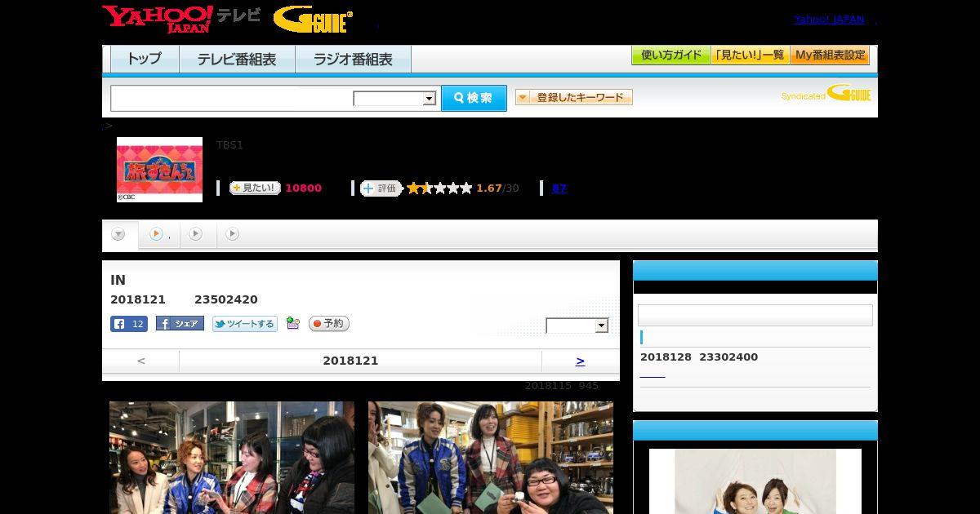
Task: Expand the dropdown beside share buttons
Action: point(577,326)
